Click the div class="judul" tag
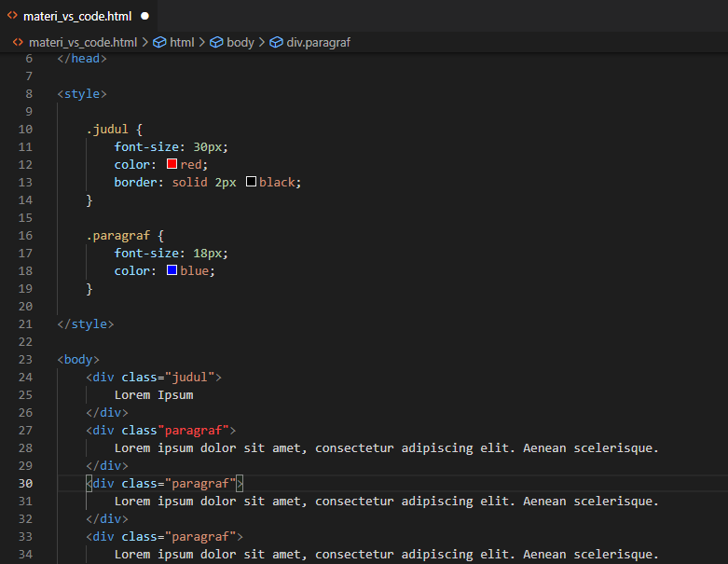The image size is (728, 564). 154,378
